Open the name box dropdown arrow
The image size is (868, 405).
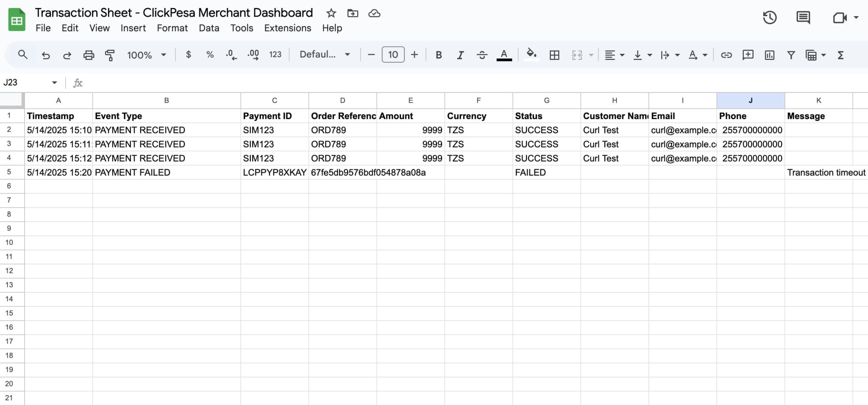54,83
